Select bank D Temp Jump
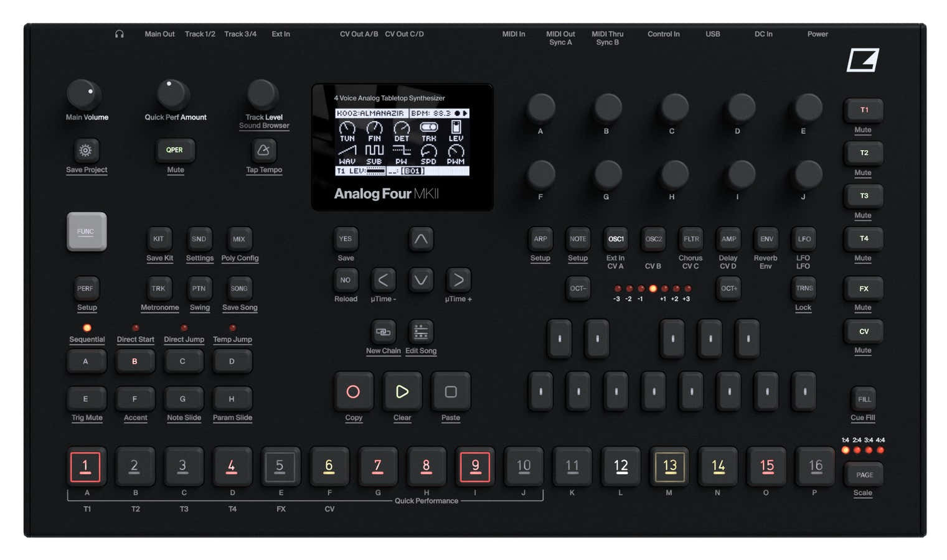This screenshot has height=560, width=947. point(232,362)
